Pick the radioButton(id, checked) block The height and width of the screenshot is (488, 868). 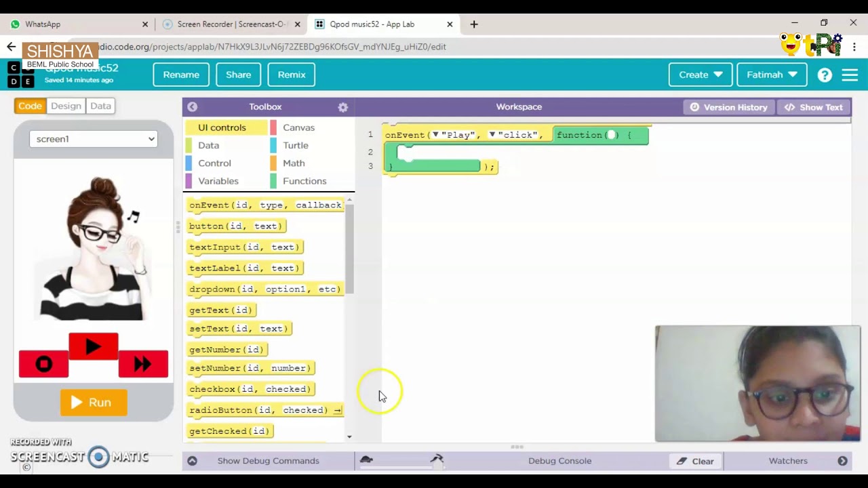click(x=265, y=410)
